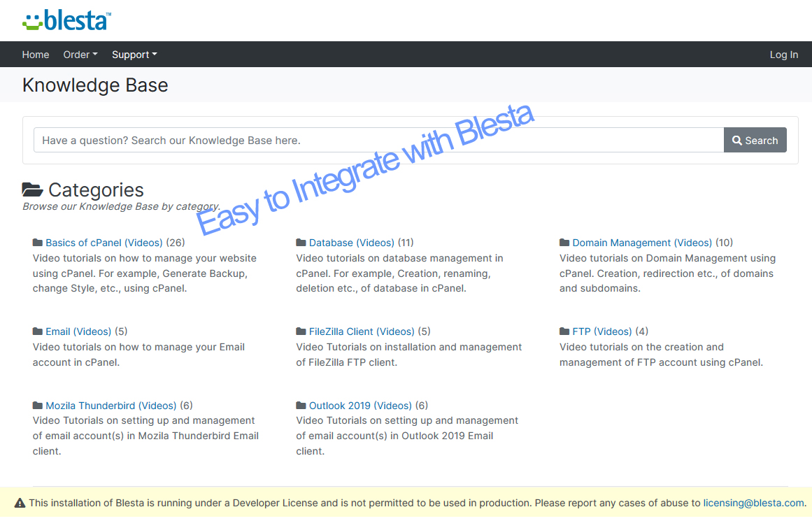
Task: Click description 'account in cPanel.' under Email
Action: [76, 362]
